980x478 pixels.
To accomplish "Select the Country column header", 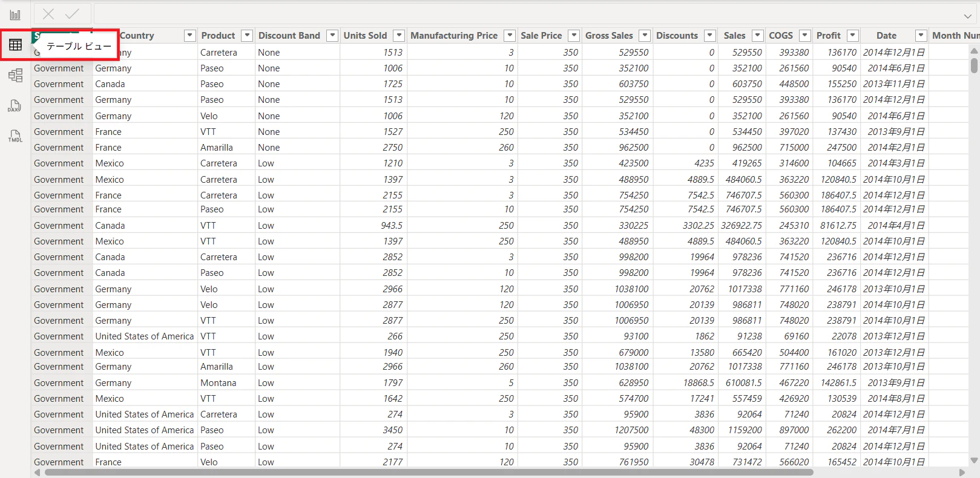I will click(x=137, y=36).
